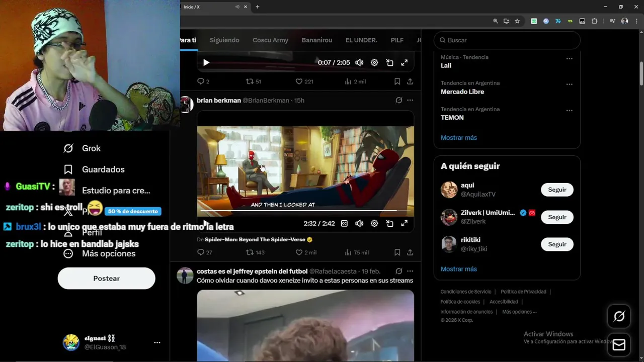The height and width of the screenshot is (362, 644).
Task: Click Mostrar más under trending topics
Action: 459,138
